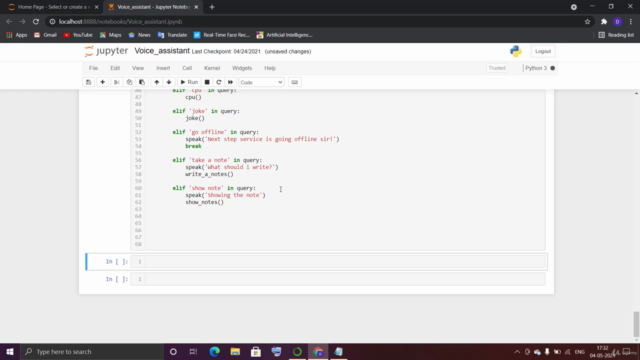Open the Chrome three-dot menu
640x360 pixels.
click(631, 22)
